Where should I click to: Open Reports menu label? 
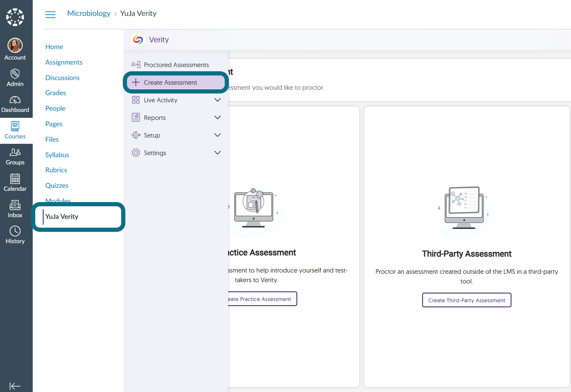pyautogui.click(x=155, y=117)
